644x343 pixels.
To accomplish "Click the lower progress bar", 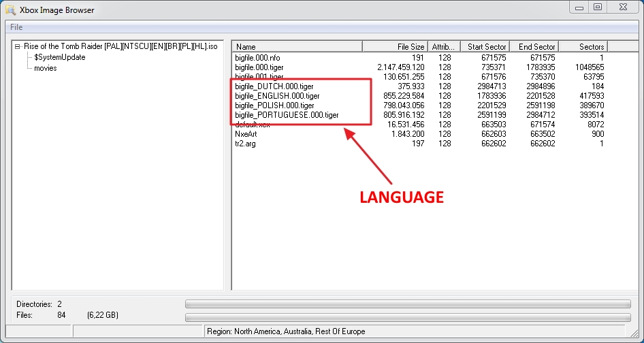I will click(x=408, y=318).
